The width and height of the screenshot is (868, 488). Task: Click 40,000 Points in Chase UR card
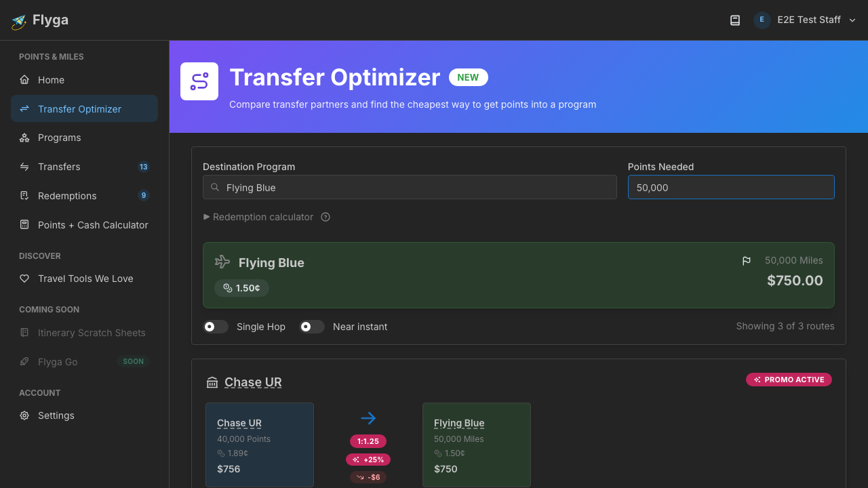tap(243, 439)
